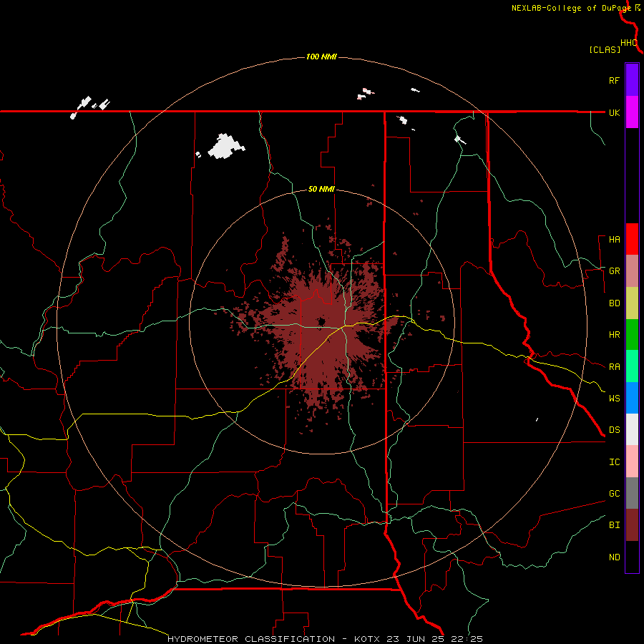The height and width of the screenshot is (644, 644).
Task: Click the ND black legend swatch
Action: [x=632, y=557]
